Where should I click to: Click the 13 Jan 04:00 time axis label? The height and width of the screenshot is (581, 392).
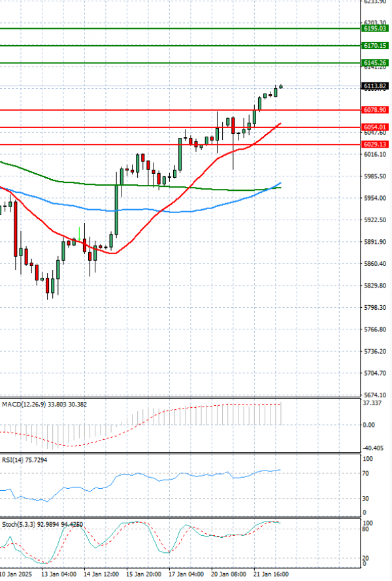(59, 574)
